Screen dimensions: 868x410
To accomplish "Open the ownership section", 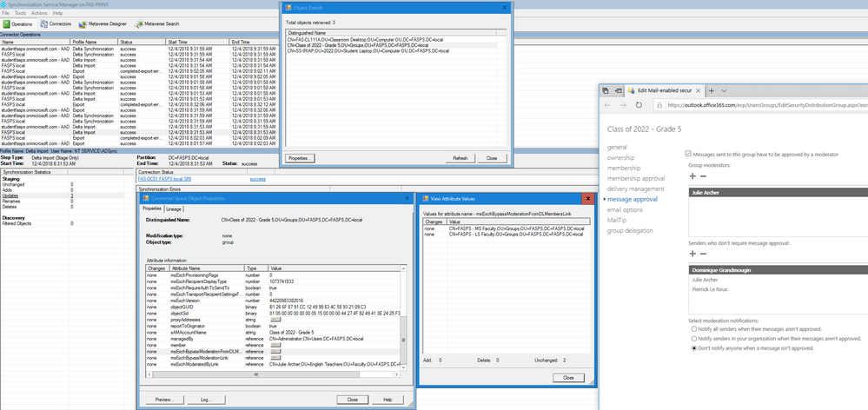I will pyautogui.click(x=623, y=158).
